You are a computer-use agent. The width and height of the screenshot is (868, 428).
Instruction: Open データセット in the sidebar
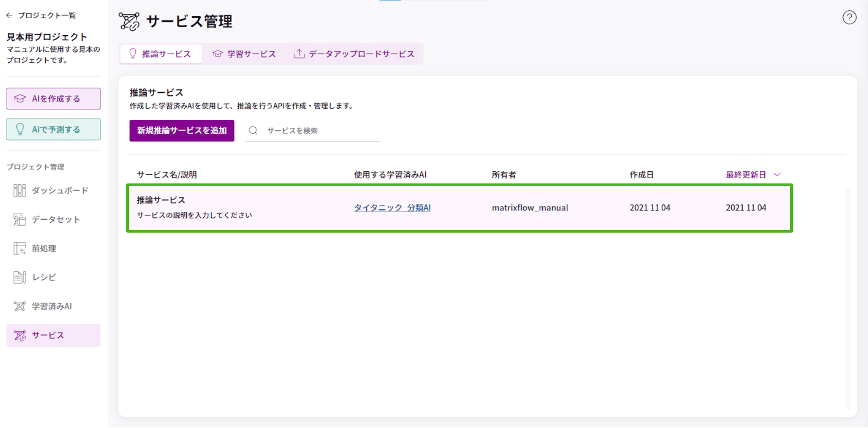[53, 219]
